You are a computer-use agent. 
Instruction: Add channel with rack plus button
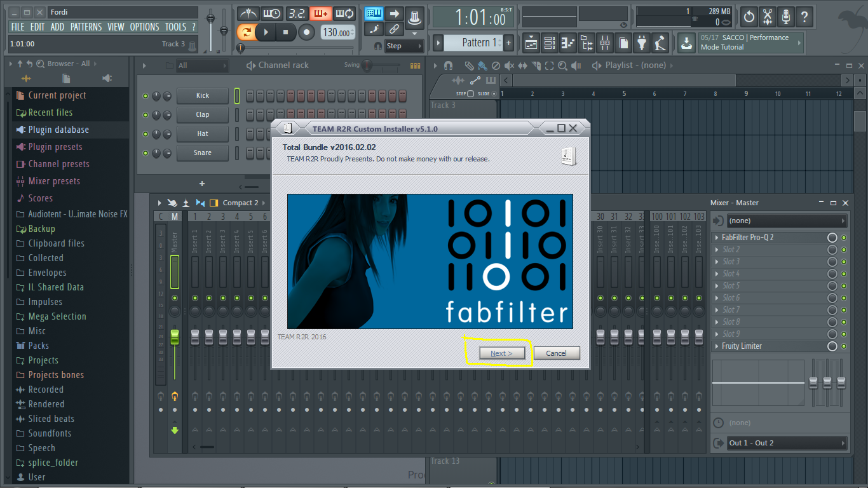[x=202, y=184]
